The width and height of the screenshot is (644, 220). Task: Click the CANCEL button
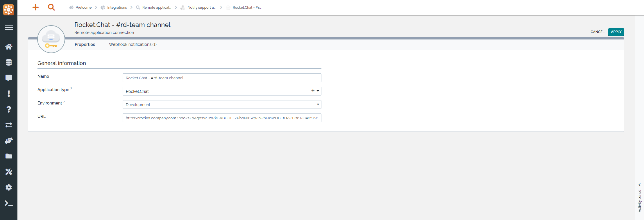[597, 32]
